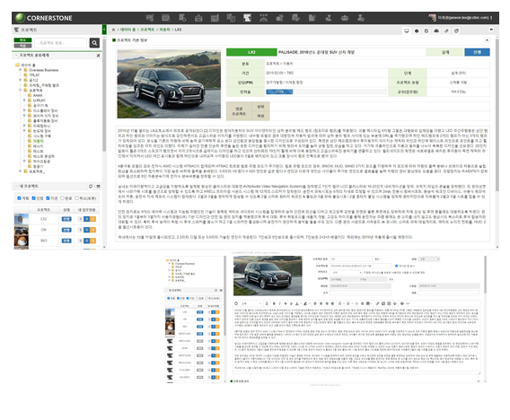This screenshot has width=510, height=420.
Task: Click the user avatar icon in the header
Action: (x=432, y=18)
